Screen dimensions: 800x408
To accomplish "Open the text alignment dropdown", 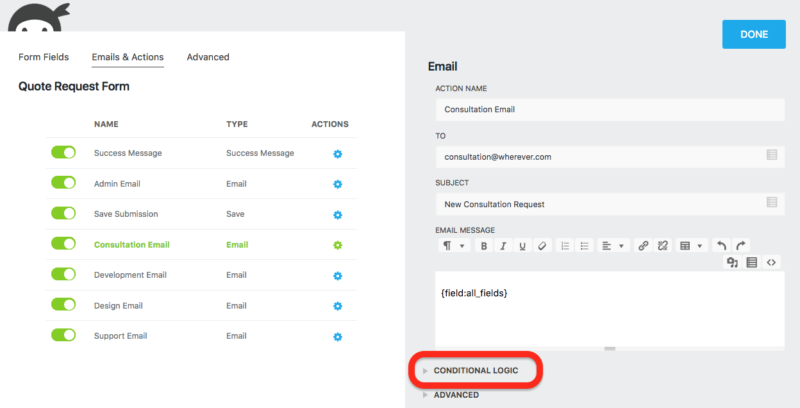I will tap(612, 246).
